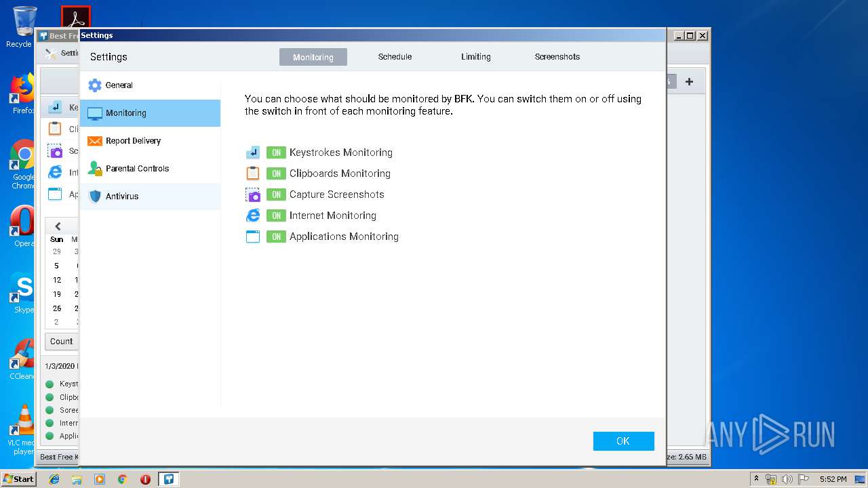Screen dimensions: 868x488
Task: Click the Windows Start button
Action: pyautogui.click(x=18, y=479)
